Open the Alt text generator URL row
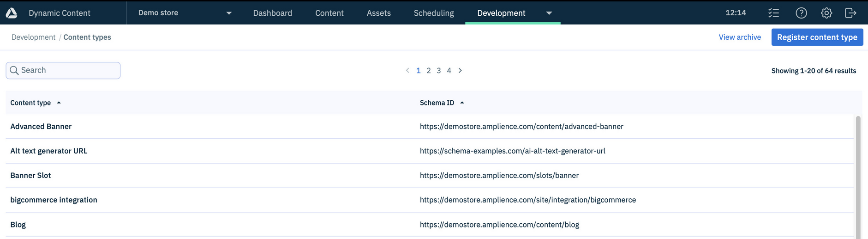The image size is (868, 239). 49,151
